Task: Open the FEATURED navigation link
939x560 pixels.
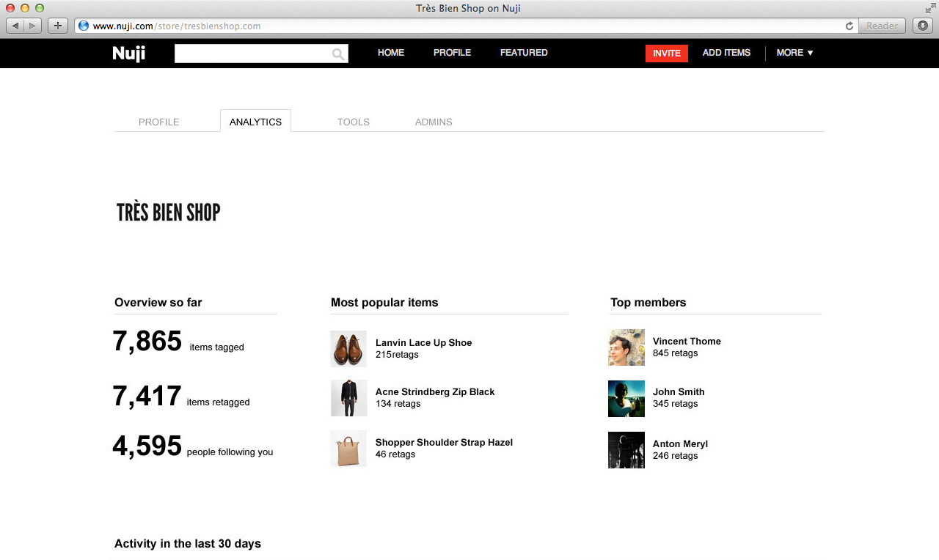Action: point(524,53)
